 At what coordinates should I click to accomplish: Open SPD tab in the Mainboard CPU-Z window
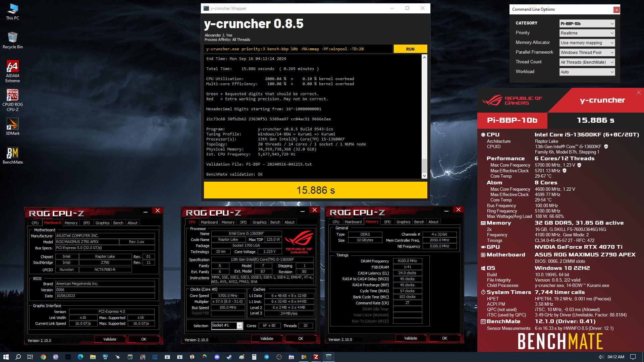click(87, 223)
